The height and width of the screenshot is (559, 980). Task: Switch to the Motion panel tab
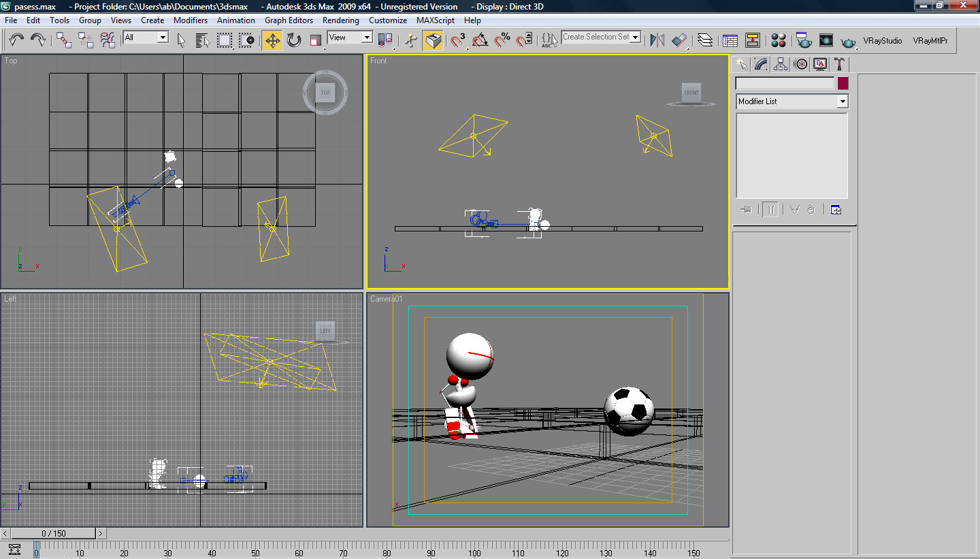click(x=801, y=64)
